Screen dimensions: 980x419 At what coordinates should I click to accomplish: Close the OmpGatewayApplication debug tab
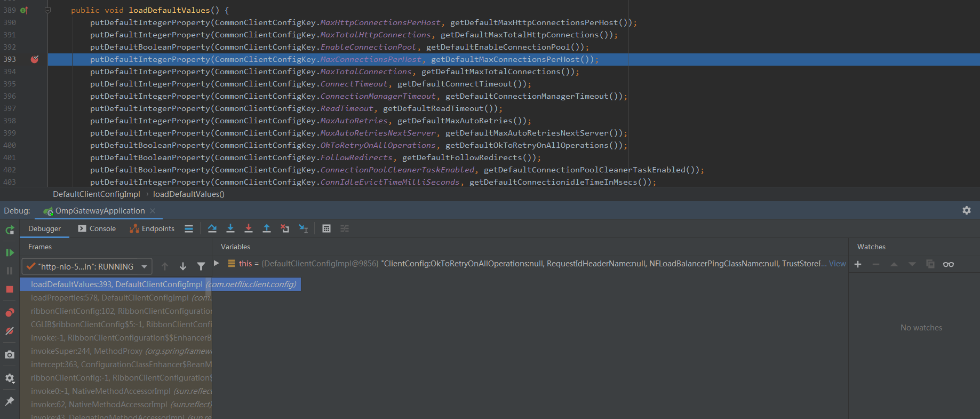click(x=153, y=211)
